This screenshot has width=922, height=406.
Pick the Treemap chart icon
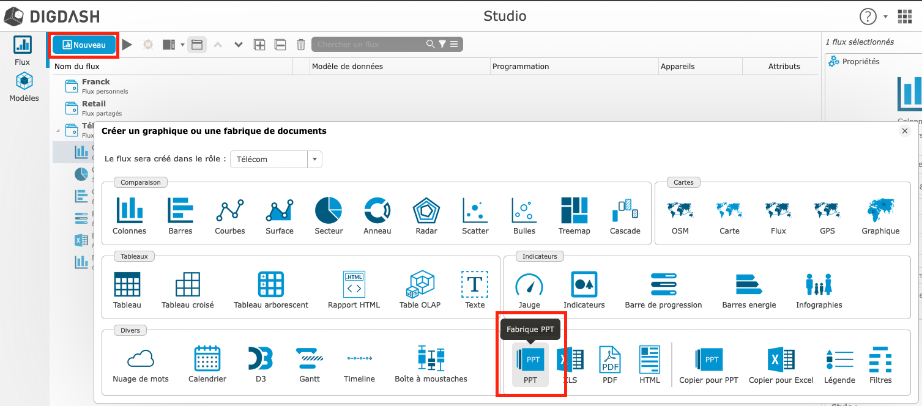(x=574, y=211)
